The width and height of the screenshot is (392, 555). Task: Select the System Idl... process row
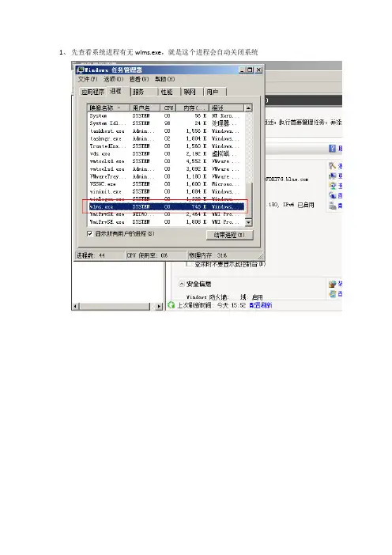point(166,123)
